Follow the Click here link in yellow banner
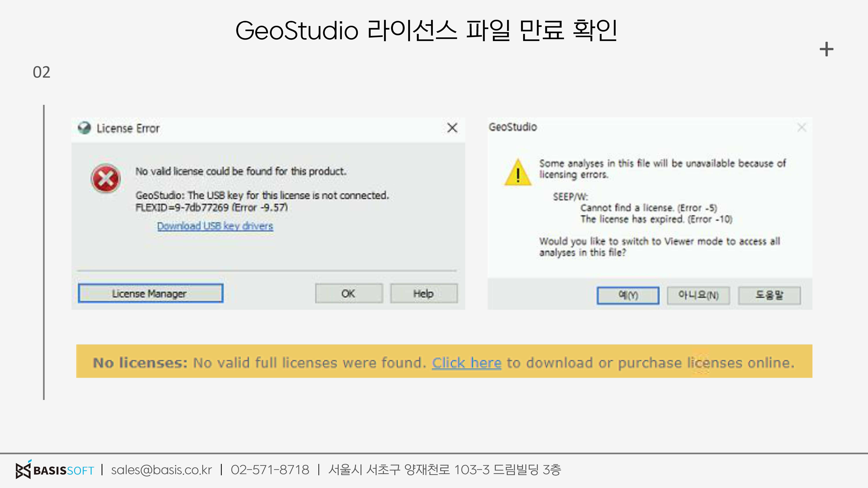The image size is (868, 488). (x=467, y=363)
